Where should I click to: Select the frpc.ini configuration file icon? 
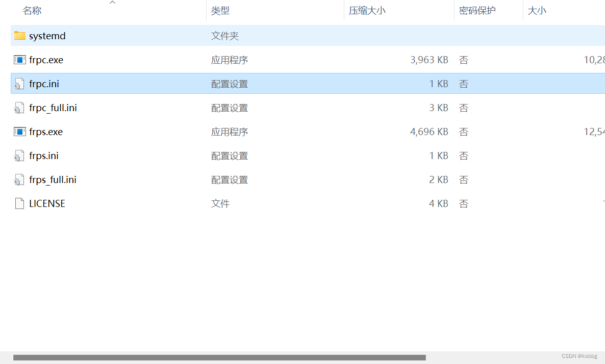click(19, 84)
